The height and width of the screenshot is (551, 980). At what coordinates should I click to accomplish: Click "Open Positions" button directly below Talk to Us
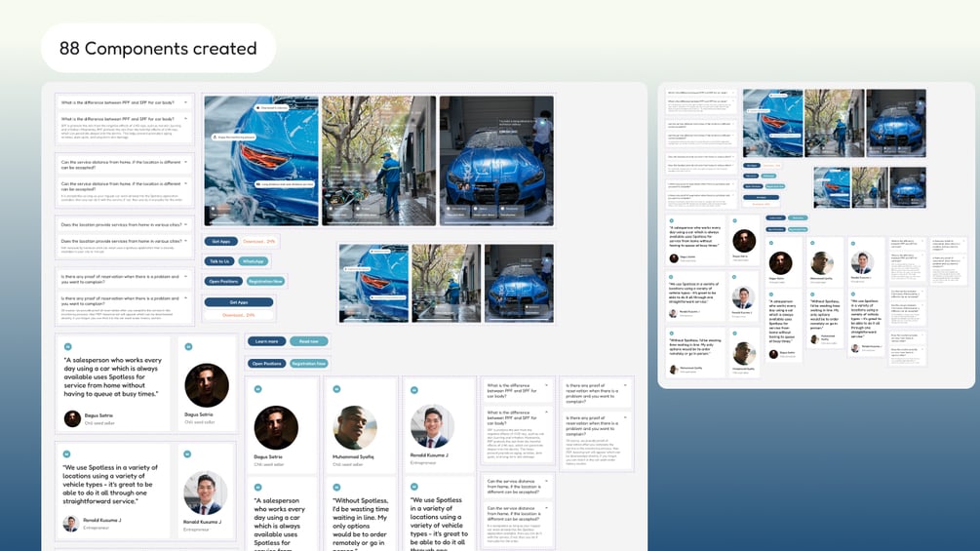point(223,281)
